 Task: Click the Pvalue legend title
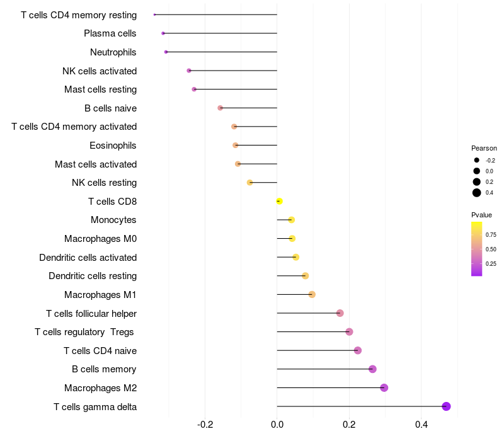click(x=482, y=215)
